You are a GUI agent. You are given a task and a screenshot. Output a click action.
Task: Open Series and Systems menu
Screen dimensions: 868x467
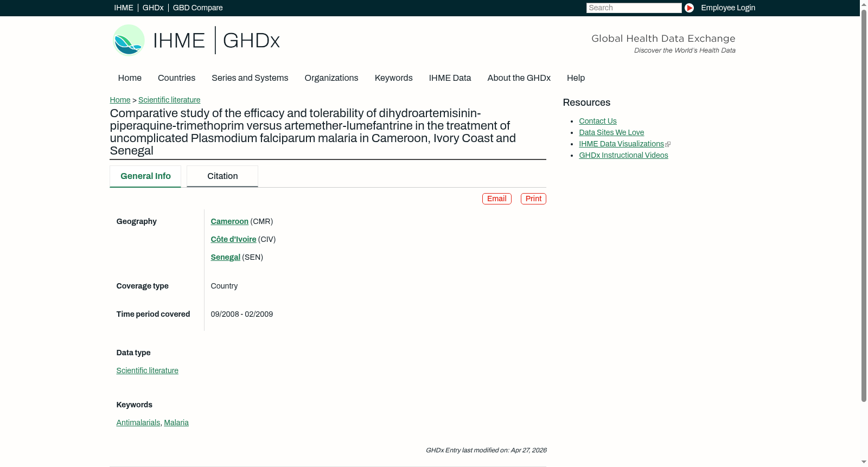[x=250, y=78]
